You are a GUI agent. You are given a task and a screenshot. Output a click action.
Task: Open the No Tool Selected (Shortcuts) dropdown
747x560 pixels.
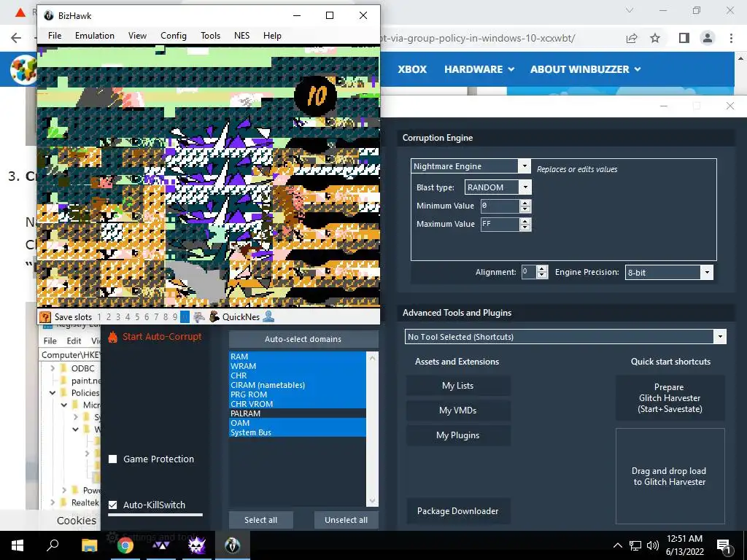pyautogui.click(x=720, y=337)
